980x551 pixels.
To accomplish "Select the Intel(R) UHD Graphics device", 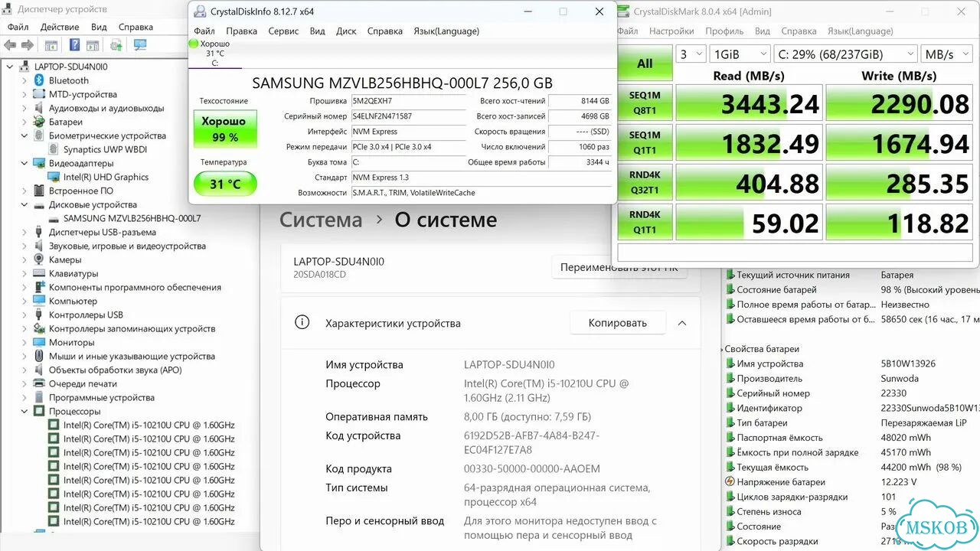I will (106, 177).
